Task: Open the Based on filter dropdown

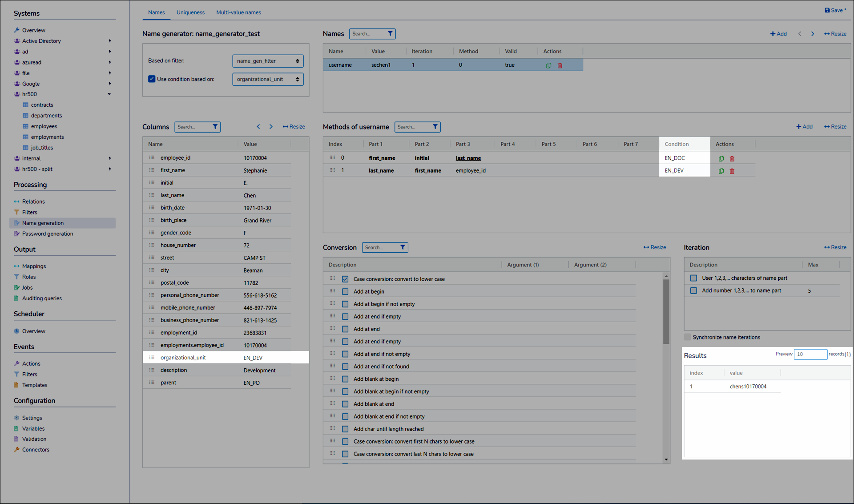Action: click(268, 61)
